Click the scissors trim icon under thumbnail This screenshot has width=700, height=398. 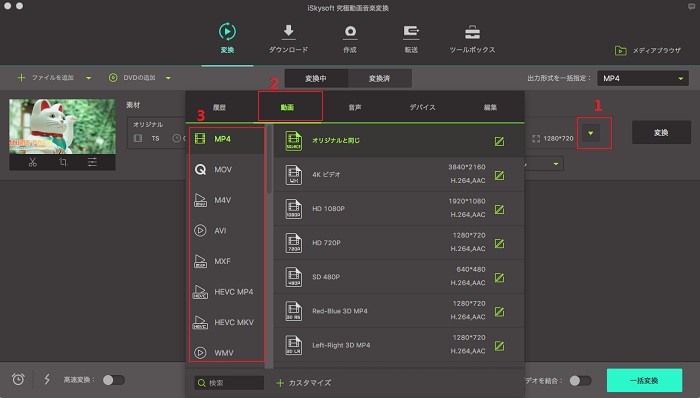tap(33, 162)
